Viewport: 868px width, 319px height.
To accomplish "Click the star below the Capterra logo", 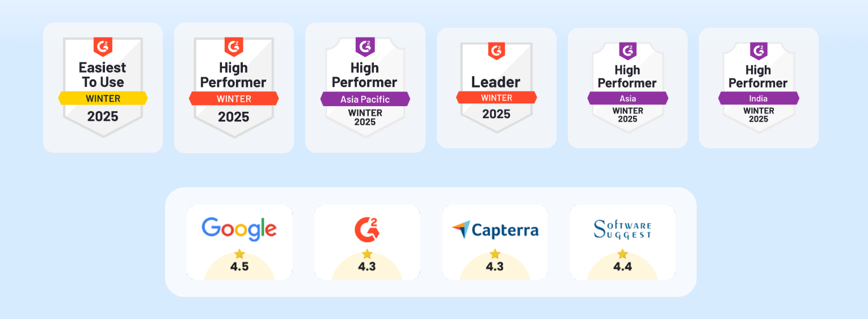I will [495, 254].
